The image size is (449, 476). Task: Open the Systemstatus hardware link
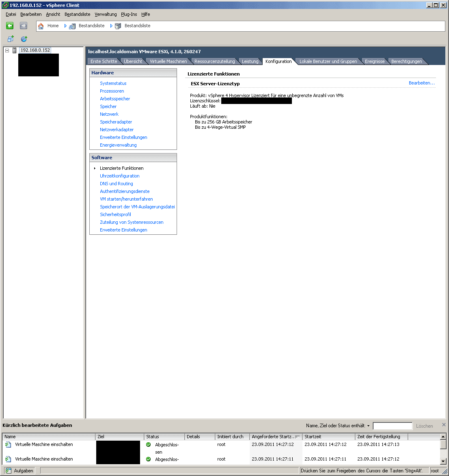click(113, 83)
